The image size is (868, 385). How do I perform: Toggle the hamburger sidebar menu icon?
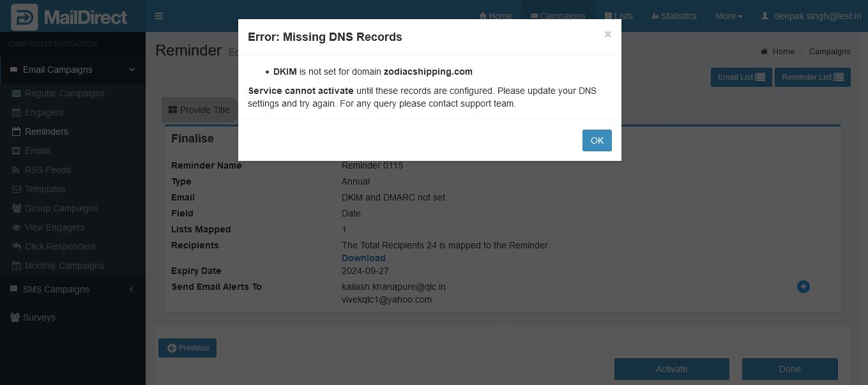pyautogui.click(x=159, y=16)
